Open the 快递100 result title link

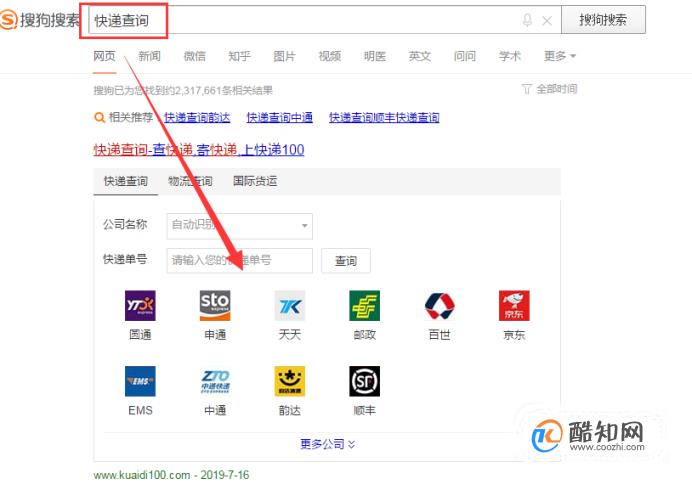click(x=199, y=150)
